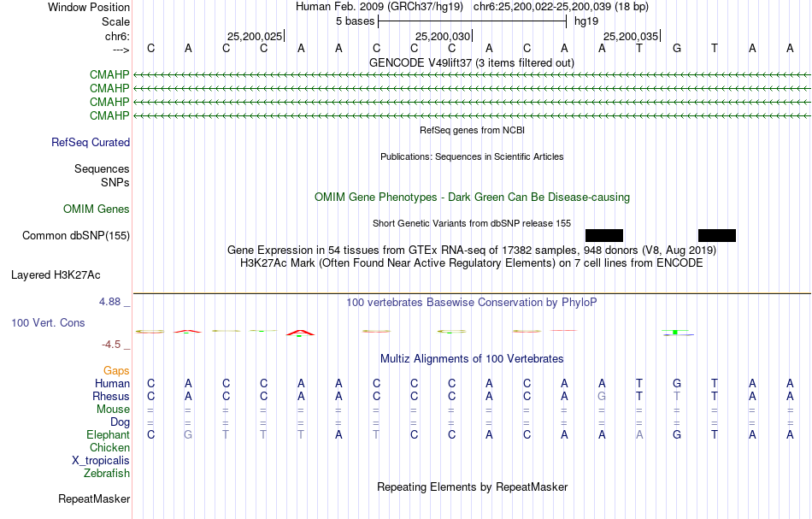Open the RefSeq genes from NCBI title

coord(472,131)
